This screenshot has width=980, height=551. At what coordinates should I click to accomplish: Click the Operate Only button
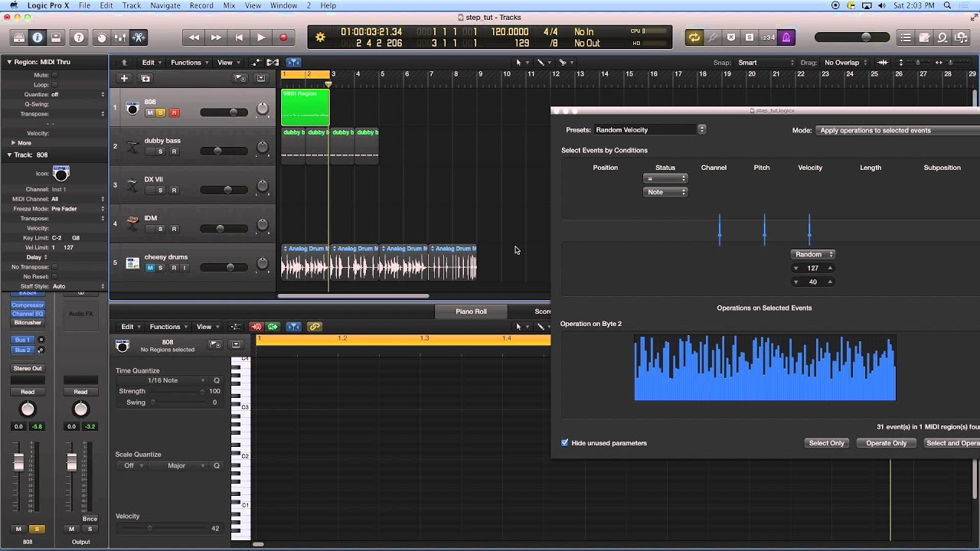[887, 443]
